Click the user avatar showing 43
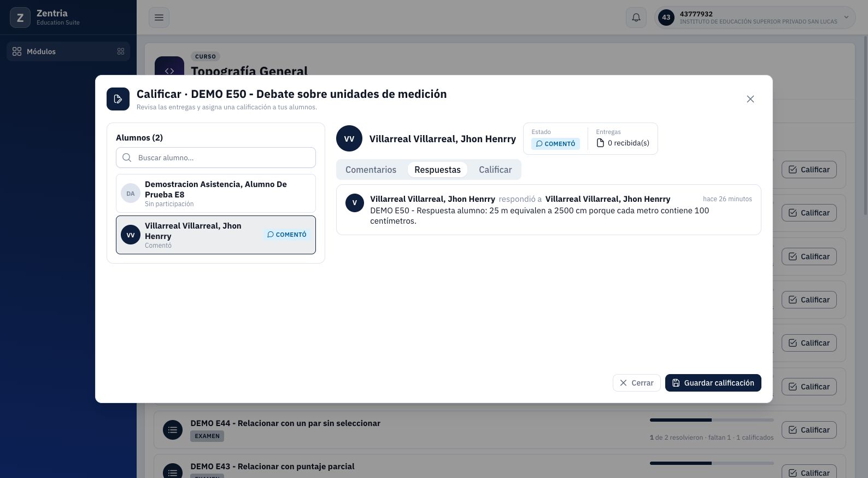The width and height of the screenshot is (868, 478). coord(666,18)
